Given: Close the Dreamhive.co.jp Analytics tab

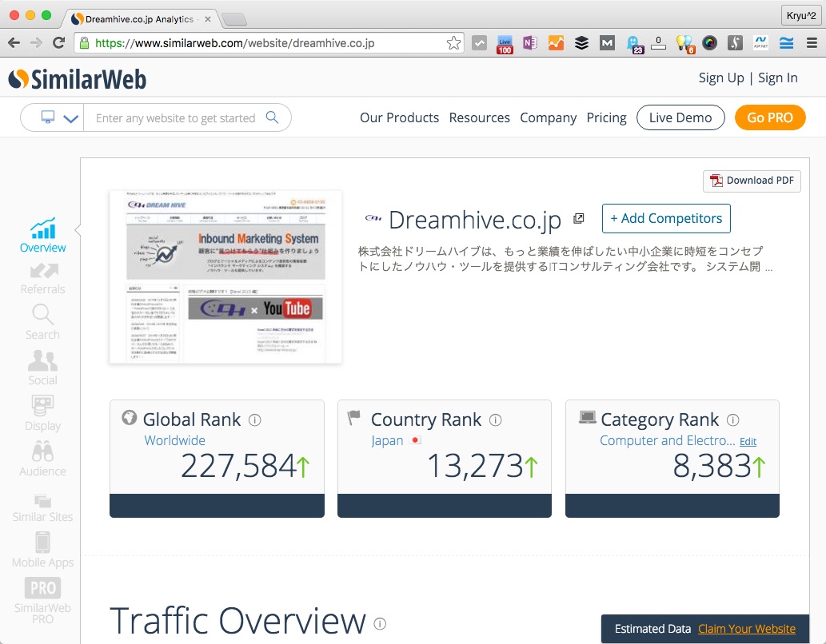Looking at the screenshot, I should 208,19.
